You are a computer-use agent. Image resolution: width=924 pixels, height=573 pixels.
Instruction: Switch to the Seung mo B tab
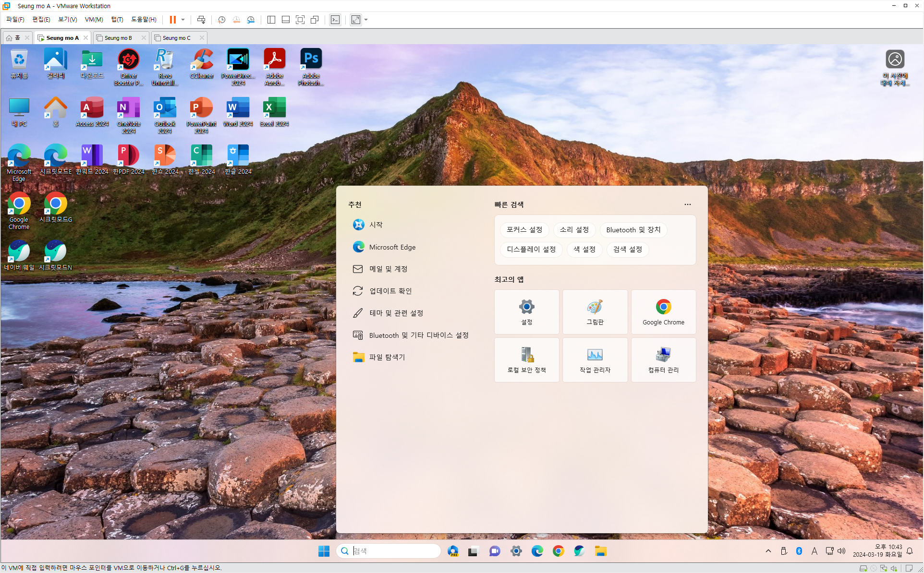pos(118,38)
